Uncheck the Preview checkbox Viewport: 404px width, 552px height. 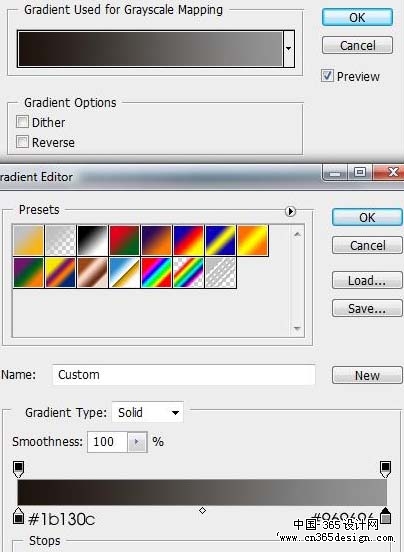pos(327,76)
